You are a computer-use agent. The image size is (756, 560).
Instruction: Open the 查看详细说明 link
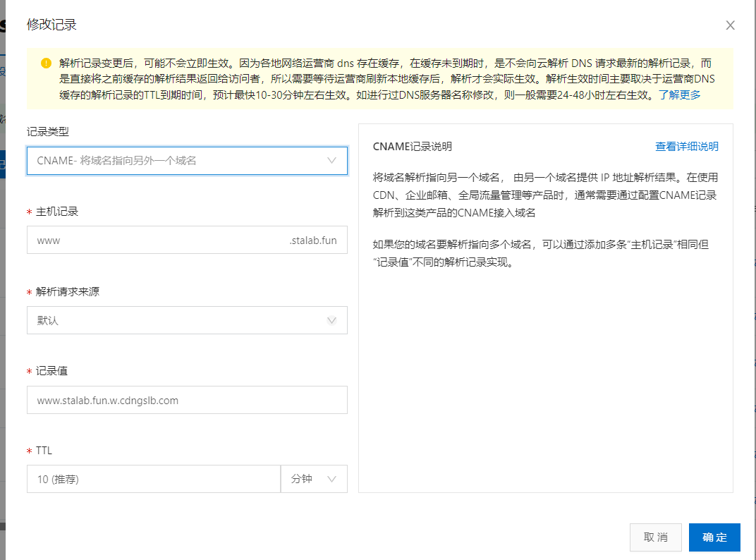(x=687, y=147)
